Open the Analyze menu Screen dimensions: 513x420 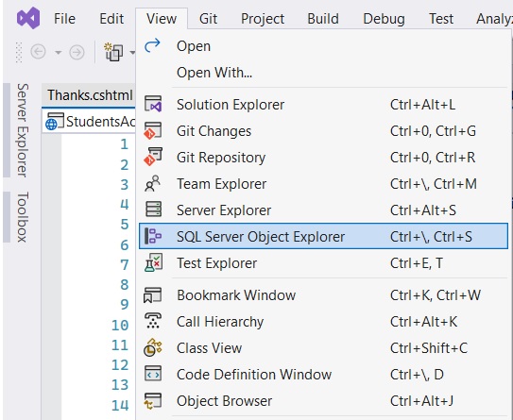pos(493,19)
